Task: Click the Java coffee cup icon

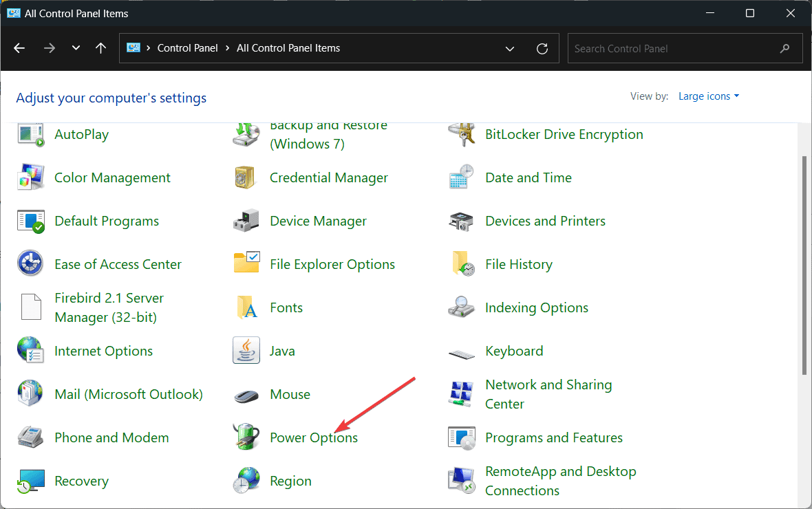Action: (246, 351)
